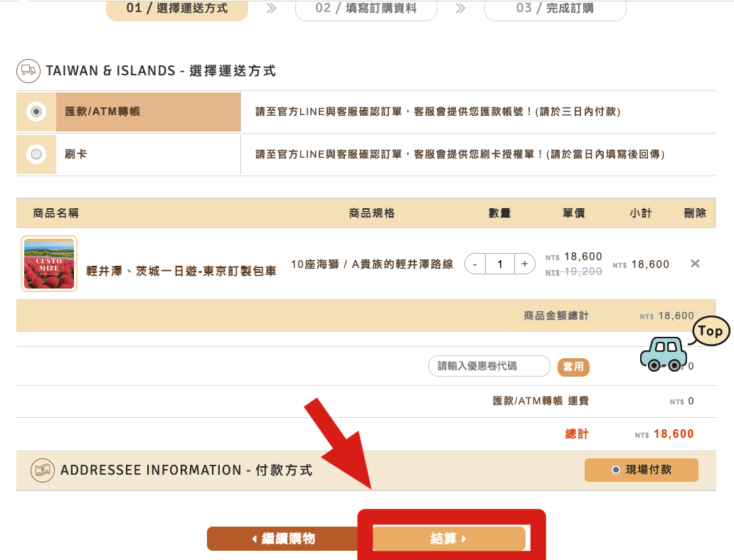This screenshot has height=560, width=734.
Task: Click the product name 輕井澤、茨城一日遊 link
Action: pyautogui.click(x=181, y=271)
